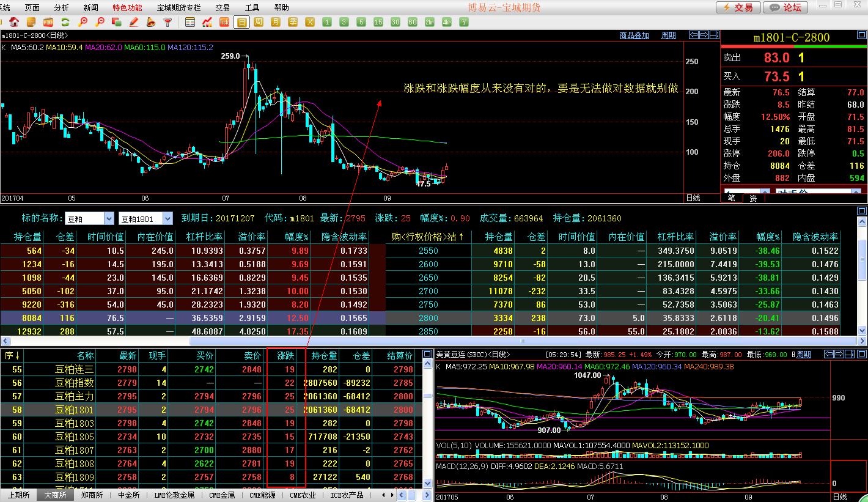Image resolution: width=868 pixels, height=502 pixels.
Task: Open the Tick chart view icon
Action: pos(224,23)
